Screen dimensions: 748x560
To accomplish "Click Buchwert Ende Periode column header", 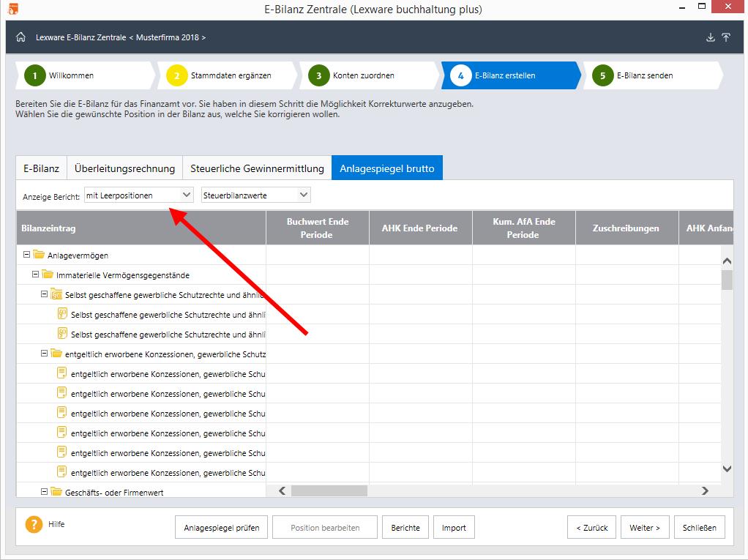I will (318, 228).
